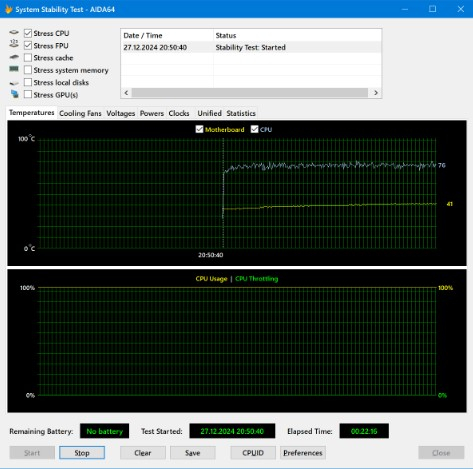Viewport: 473px width, 469px height.
Task: Open the Clocks tab
Action: [179, 113]
